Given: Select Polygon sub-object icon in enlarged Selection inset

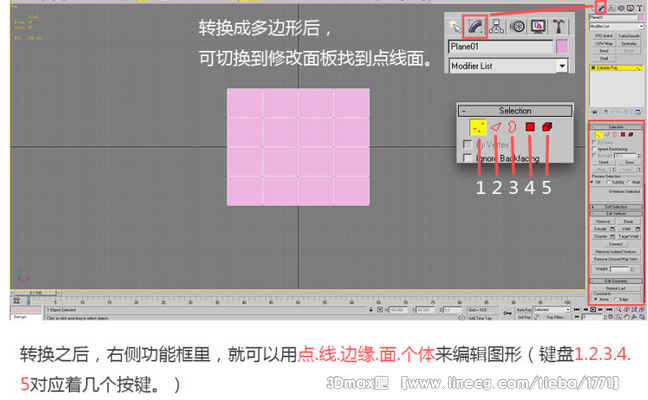Looking at the screenshot, I should (x=530, y=126).
